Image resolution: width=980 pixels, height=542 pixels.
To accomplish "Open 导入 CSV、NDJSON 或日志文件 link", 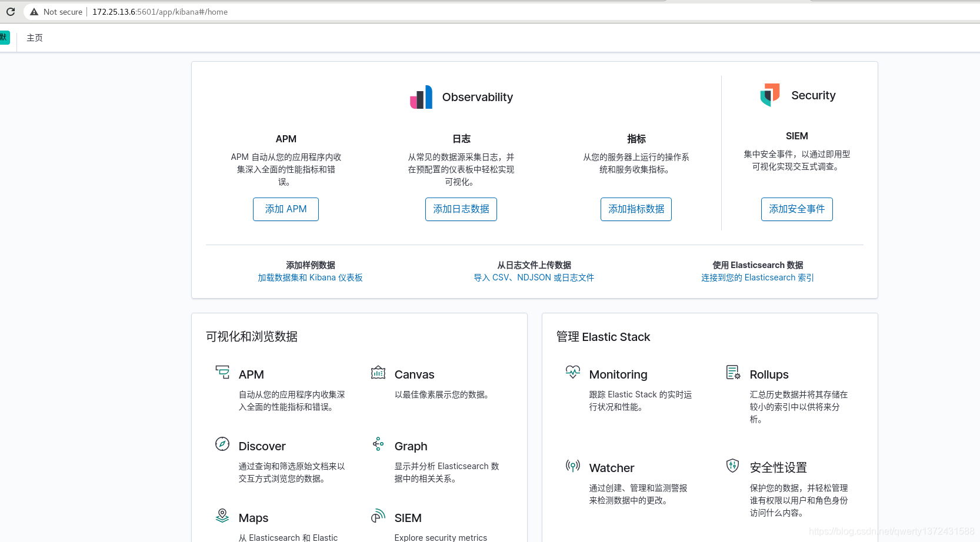I will (x=534, y=277).
